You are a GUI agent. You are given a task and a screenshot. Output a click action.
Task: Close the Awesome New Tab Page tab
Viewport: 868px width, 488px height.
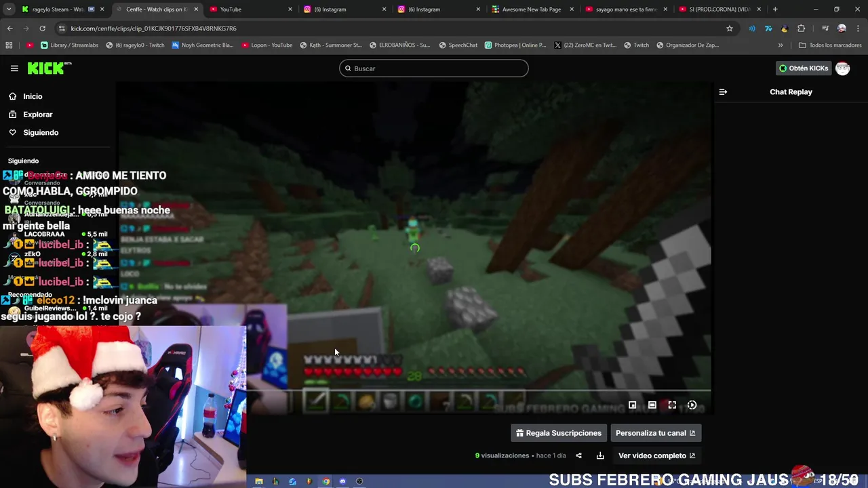coord(572,9)
